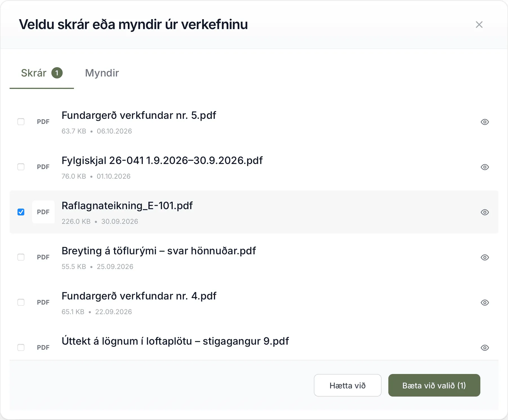The width and height of the screenshot is (508, 420).
Task: Click PDF icon of Breyting á töflurými file
Action: [x=43, y=257]
